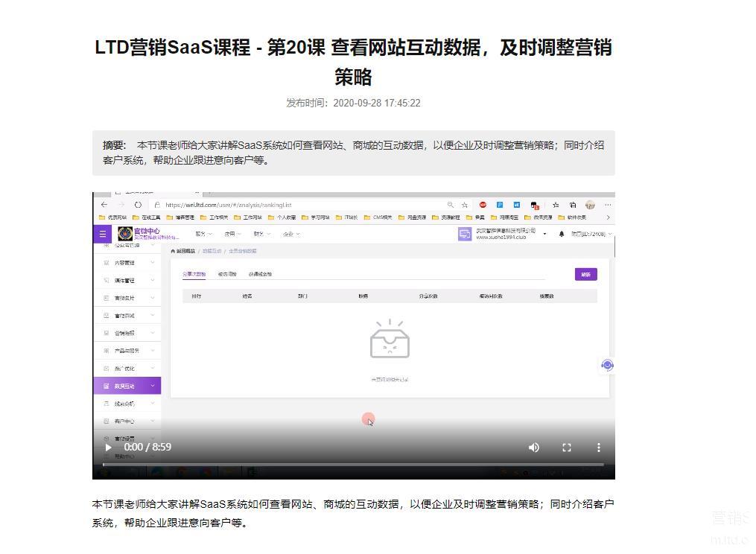Click the favorites star in address bar

coord(465,205)
